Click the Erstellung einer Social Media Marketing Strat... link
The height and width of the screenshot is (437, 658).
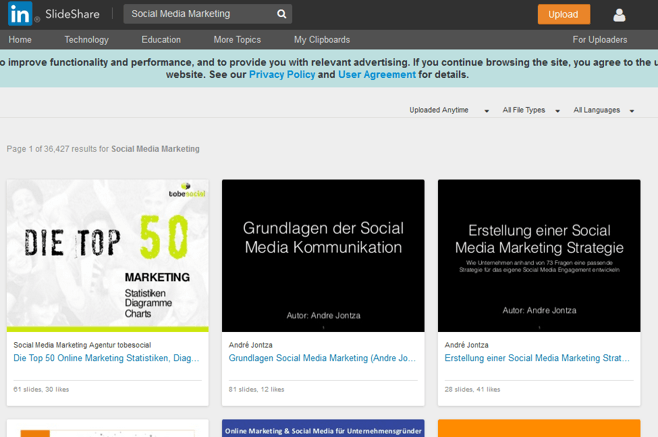coord(537,358)
